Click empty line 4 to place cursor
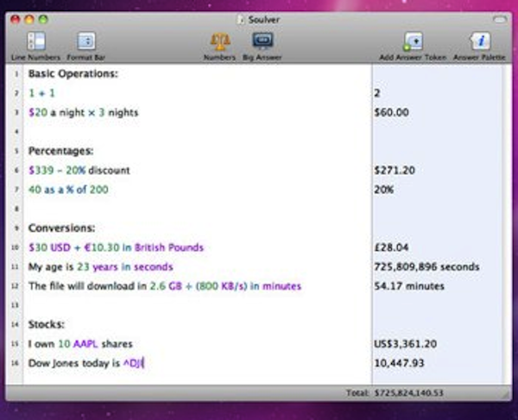Viewport: 518px width, 420px height. click(198, 132)
